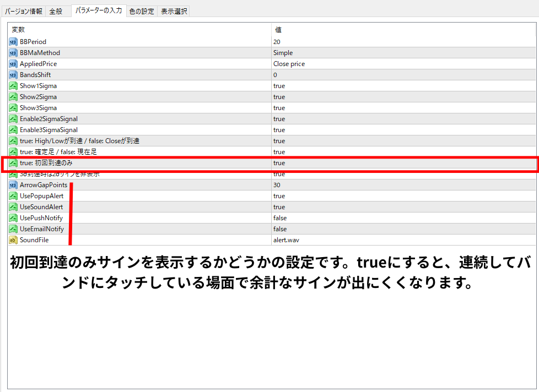Toggle the UseSoundAlert true value
Viewport: 539px width, 392px height.
click(x=279, y=207)
